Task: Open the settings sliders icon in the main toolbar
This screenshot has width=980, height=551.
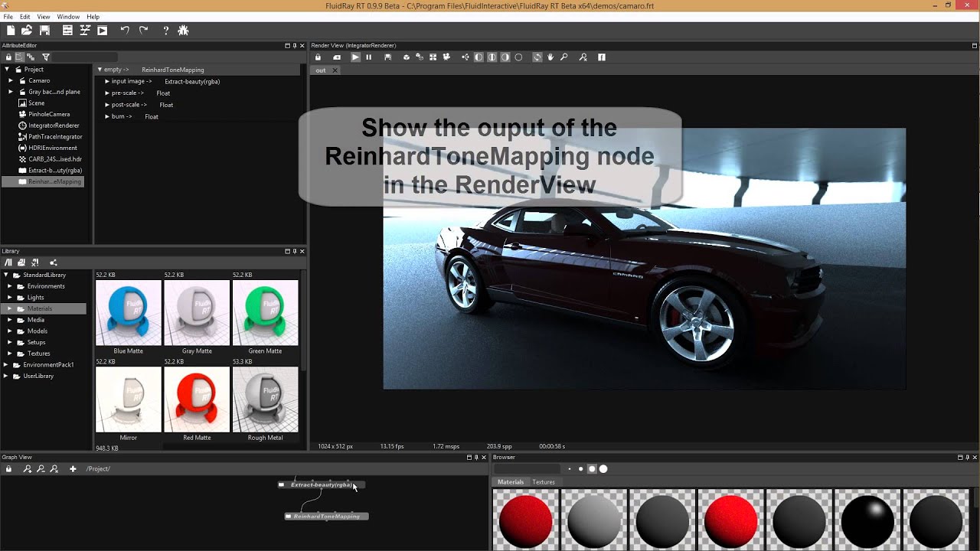Action: [67, 31]
